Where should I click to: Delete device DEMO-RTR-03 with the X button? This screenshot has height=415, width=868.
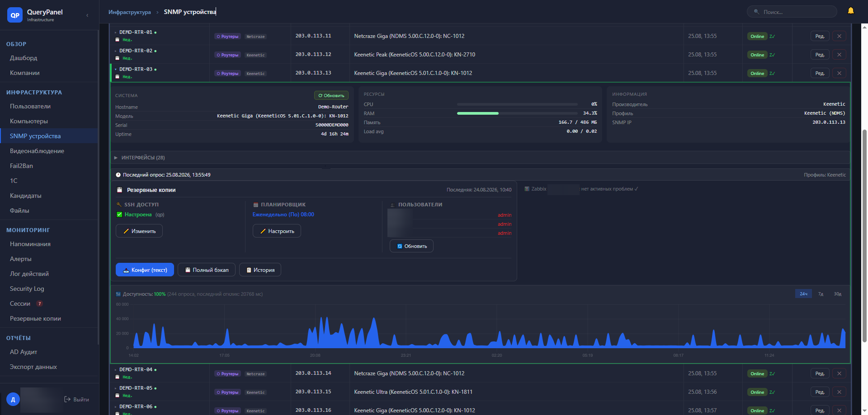[839, 73]
